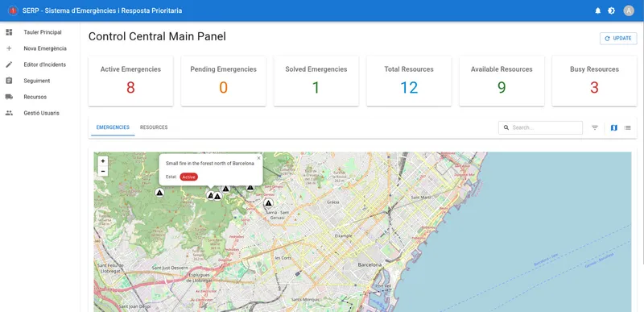Click the UPDATE button
Viewport: 644px width, 312px height.
point(618,38)
